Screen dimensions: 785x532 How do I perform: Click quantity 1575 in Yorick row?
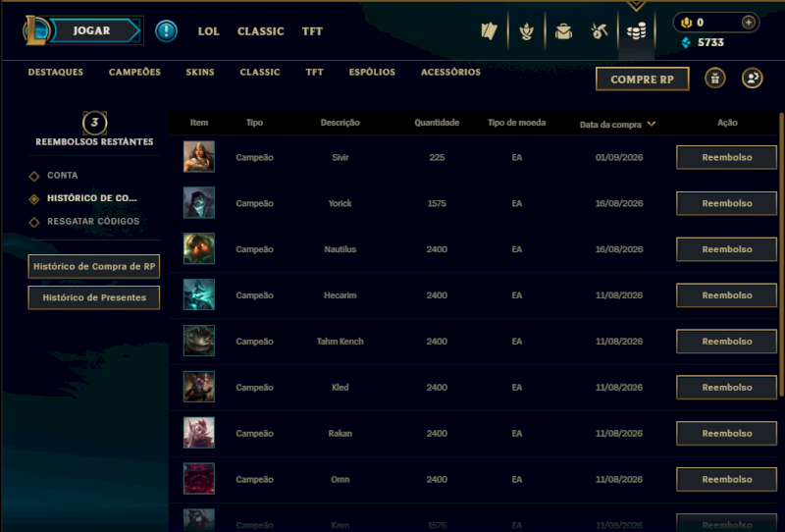coord(437,203)
